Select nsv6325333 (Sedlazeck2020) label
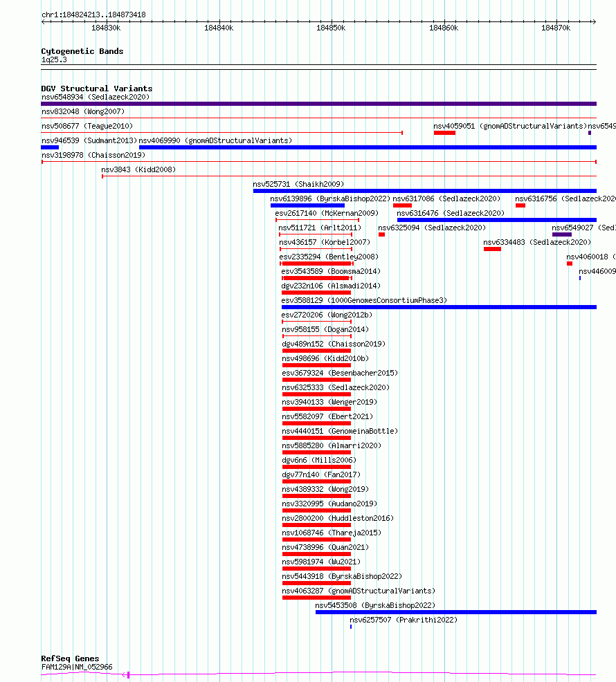This screenshot has width=616, height=682. click(x=336, y=387)
